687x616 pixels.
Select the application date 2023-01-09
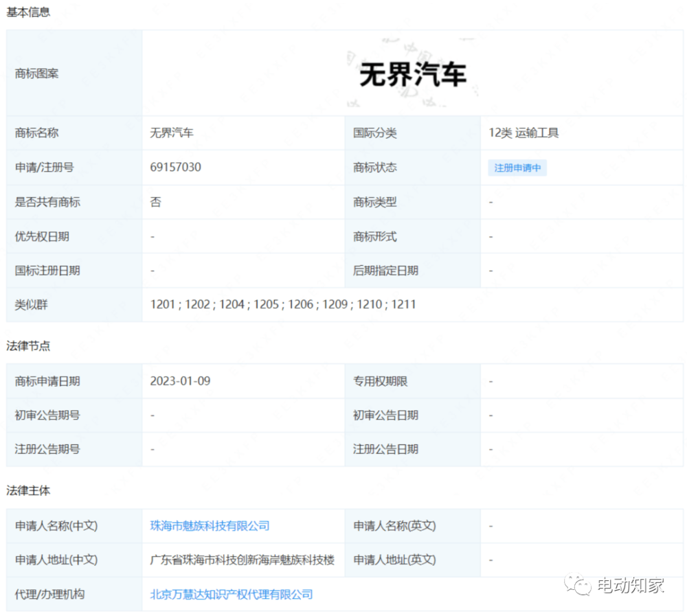[180, 380]
